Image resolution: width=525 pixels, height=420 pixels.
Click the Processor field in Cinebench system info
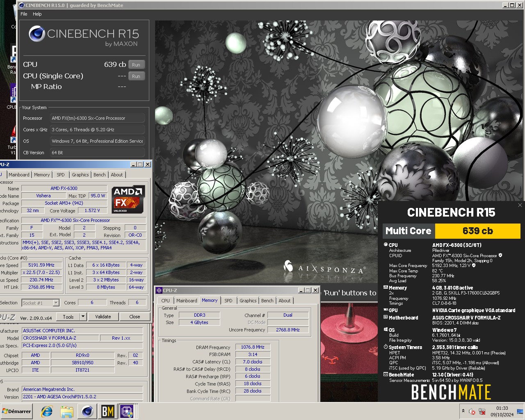pyautogui.click(x=98, y=118)
